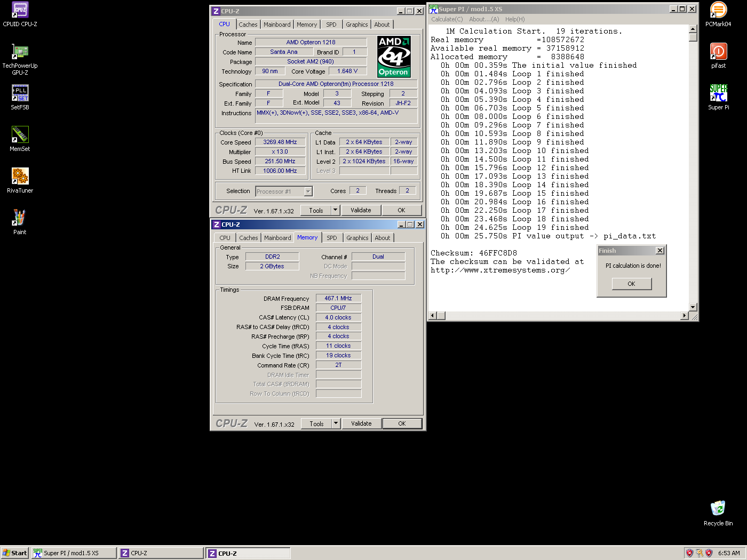This screenshot has height=560, width=747.
Task: Click the Checksum 46FFC8D8 line
Action: pyautogui.click(x=474, y=253)
